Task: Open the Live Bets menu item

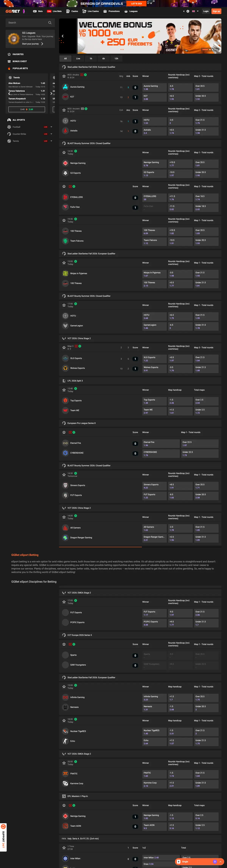Action: [54, 11]
